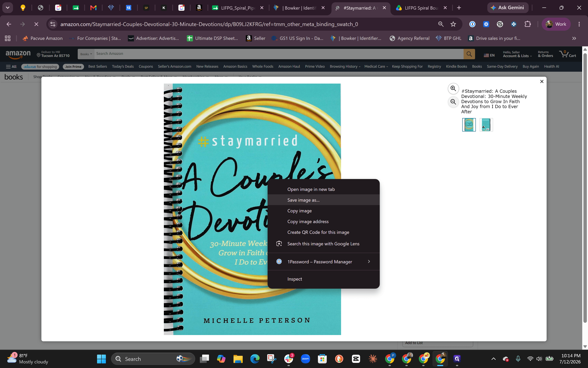Expand 1Password – Password Manager submenu
This screenshot has width=588, height=368.
(x=323, y=262)
